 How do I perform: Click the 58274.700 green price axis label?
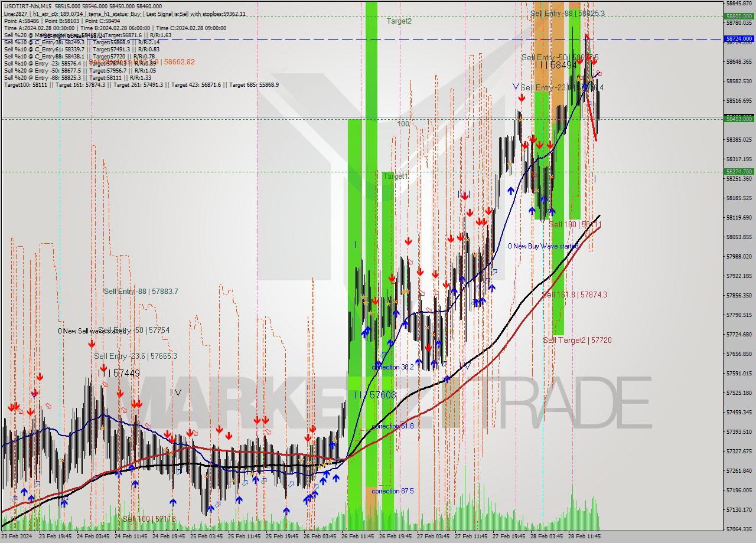739,172
